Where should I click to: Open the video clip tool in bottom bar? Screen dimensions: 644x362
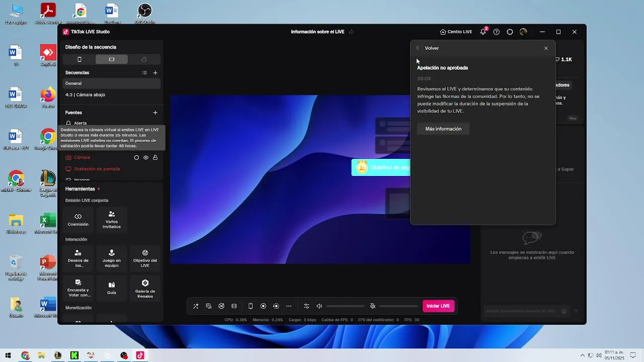tap(234, 306)
